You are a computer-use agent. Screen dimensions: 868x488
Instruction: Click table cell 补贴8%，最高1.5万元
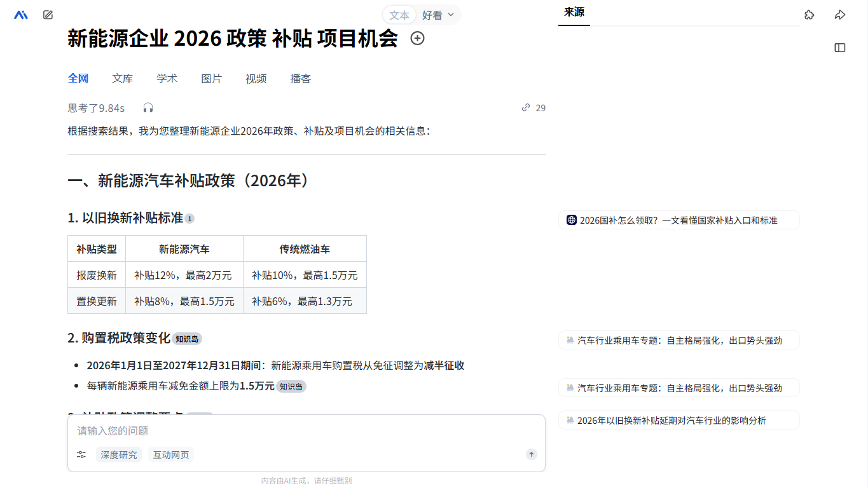pyautogui.click(x=184, y=301)
